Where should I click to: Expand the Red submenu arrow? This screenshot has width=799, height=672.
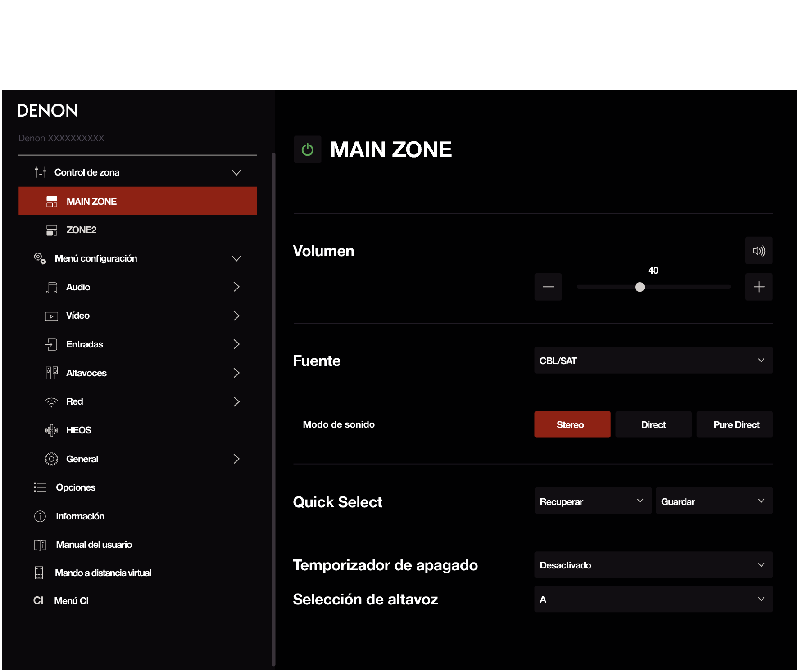[236, 401]
